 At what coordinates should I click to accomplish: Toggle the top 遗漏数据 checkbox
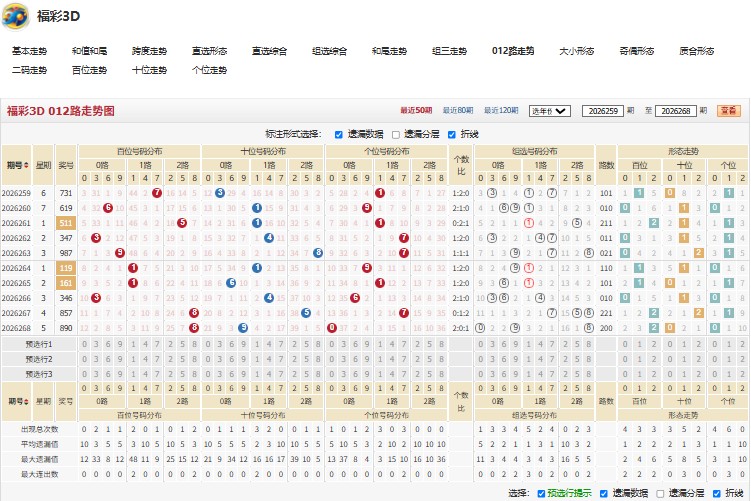pos(339,135)
